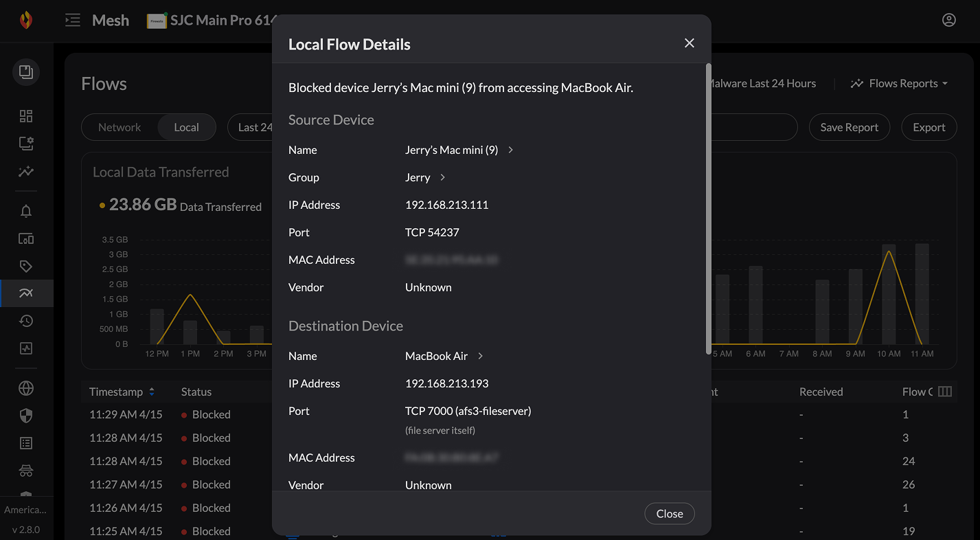Collapse the sidebar with the menu icon
The height and width of the screenshot is (540, 980).
(73, 21)
